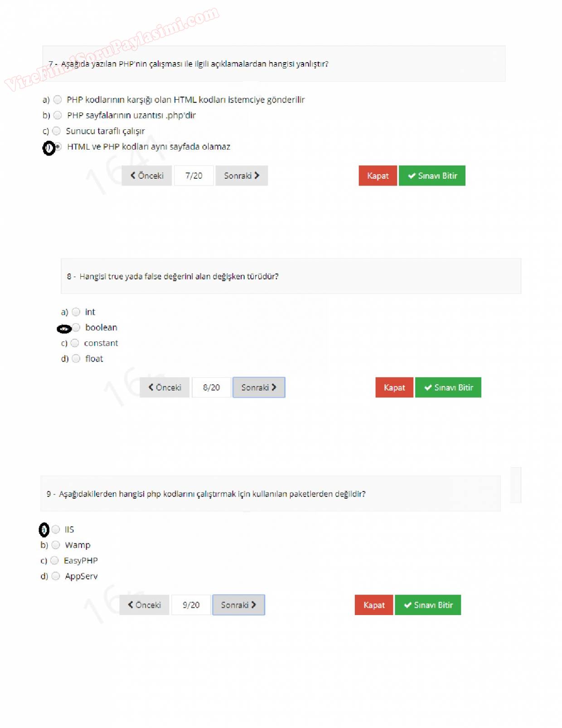562x728 pixels.
Task: Select the 'int' radio option
Action: pos(76,312)
